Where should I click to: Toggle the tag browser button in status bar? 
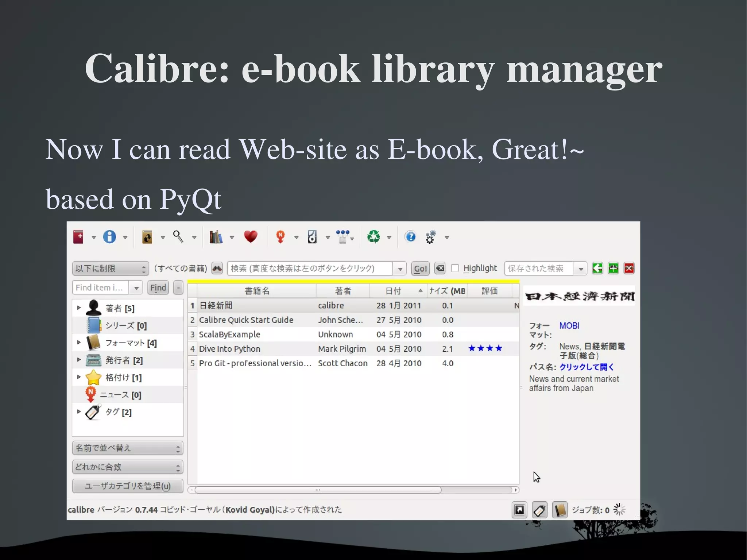[539, 510]
